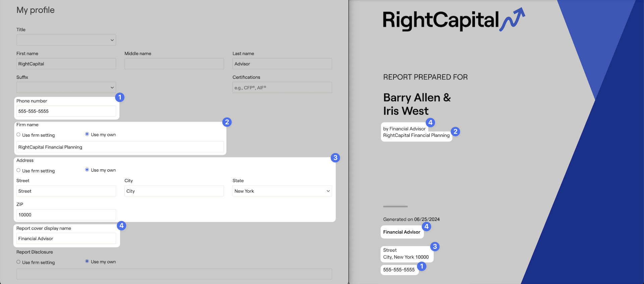
Task: Click bold 'Financial Advisor' on report cover
Action: 401,232
